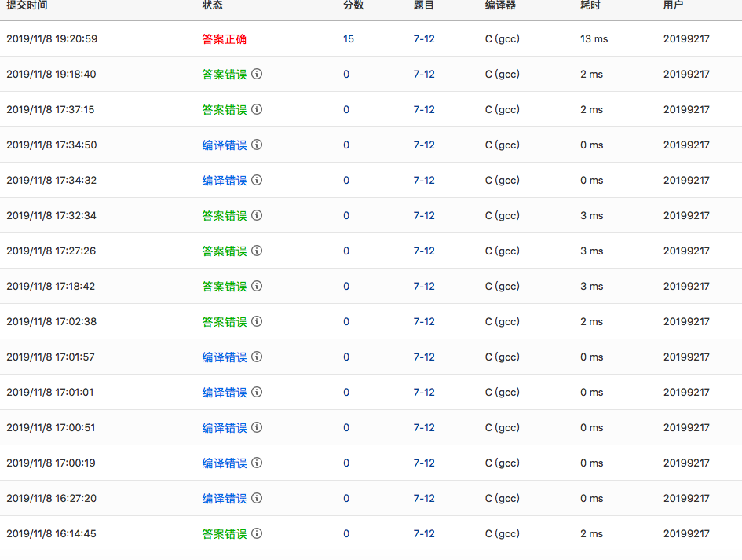Image resolution: width=742 pixels, height=560 pixels.
Task: Click the 编译器 column header
Action: click(x=501, y=5)
